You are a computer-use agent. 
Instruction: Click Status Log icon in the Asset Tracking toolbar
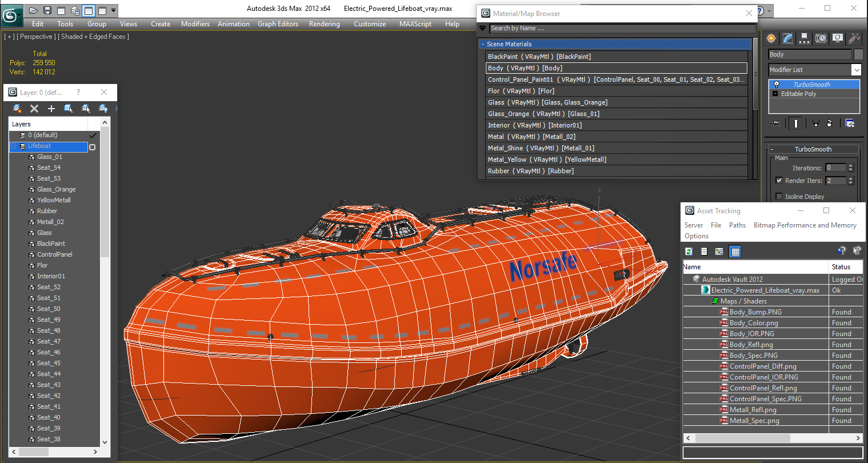(x=704, y=252)
